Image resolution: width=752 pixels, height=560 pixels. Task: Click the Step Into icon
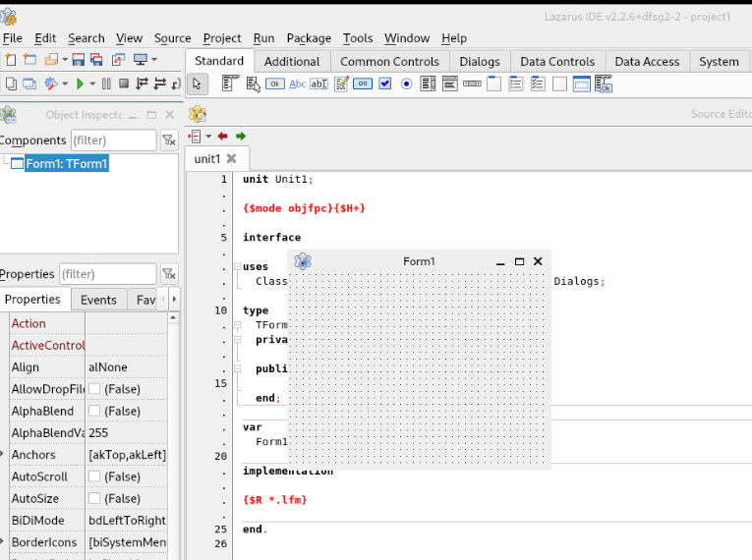142,84
